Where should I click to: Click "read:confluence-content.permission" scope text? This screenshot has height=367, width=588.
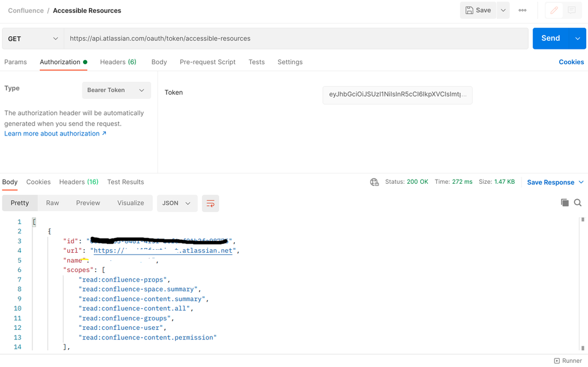pyautogui.click(x=147, y=338)
